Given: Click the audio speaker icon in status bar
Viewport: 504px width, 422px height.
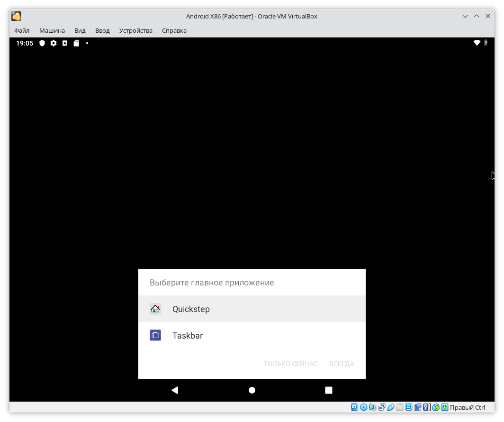Looking at the screenshot, I should click(x=372, y=407).
